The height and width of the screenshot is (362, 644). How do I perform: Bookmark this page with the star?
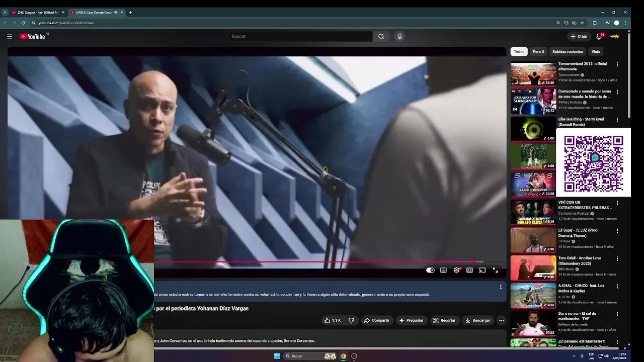pyautogui.click(x=582, y=23)
